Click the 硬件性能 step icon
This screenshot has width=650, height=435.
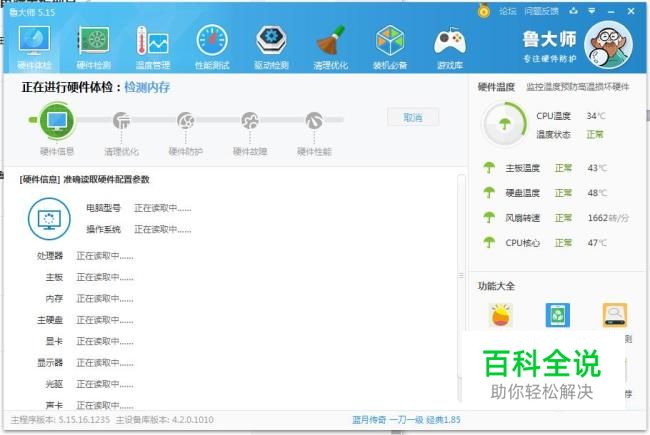click(314, 120)
